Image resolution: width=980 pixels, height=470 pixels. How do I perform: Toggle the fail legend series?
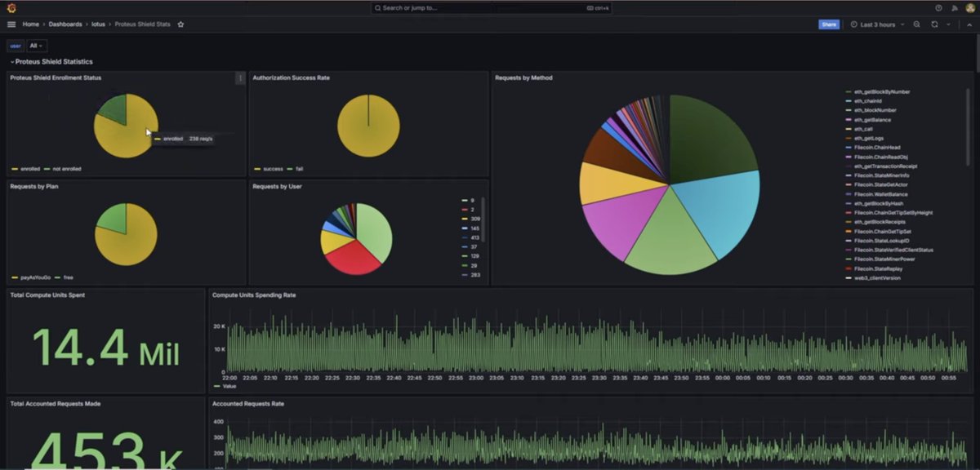pos(297,169)
